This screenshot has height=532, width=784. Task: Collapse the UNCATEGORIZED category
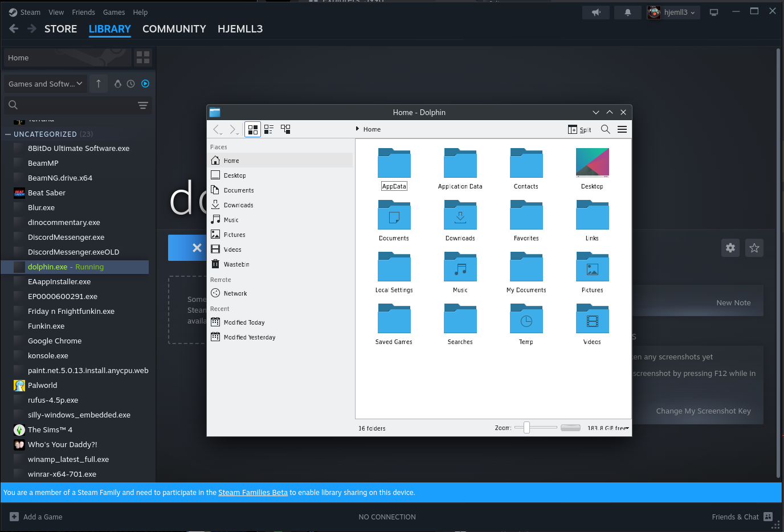click(8, 134)
